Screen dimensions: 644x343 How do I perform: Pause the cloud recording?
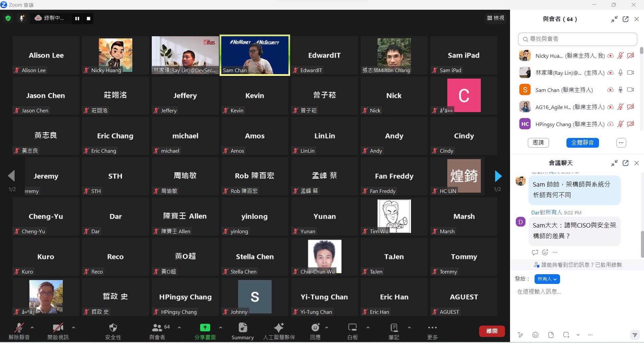[77, 18]
